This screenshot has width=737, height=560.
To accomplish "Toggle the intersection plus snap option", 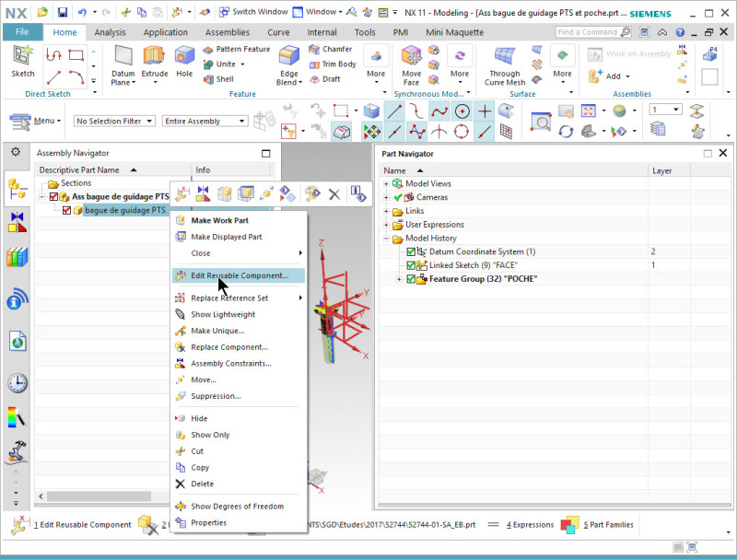I will click(485, 111).
